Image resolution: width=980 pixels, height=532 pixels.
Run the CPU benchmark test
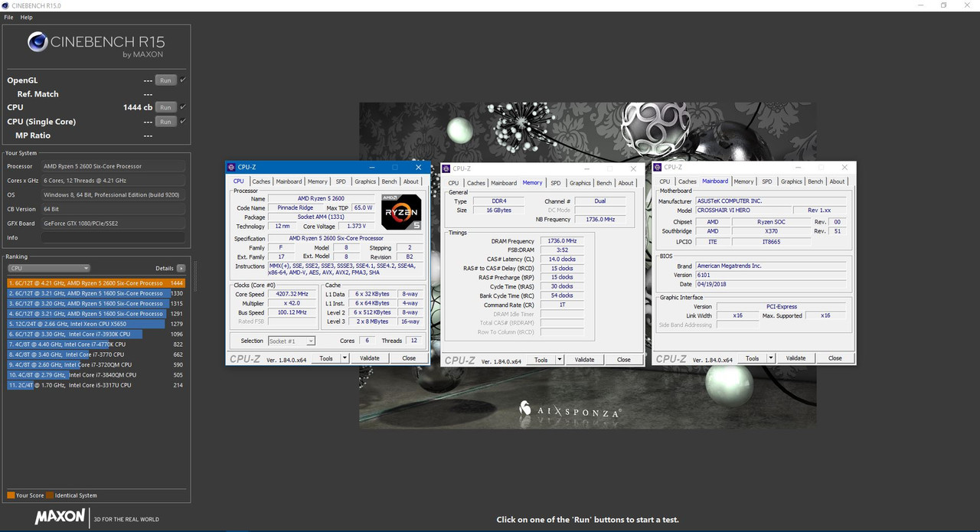(x=165, y=108)
